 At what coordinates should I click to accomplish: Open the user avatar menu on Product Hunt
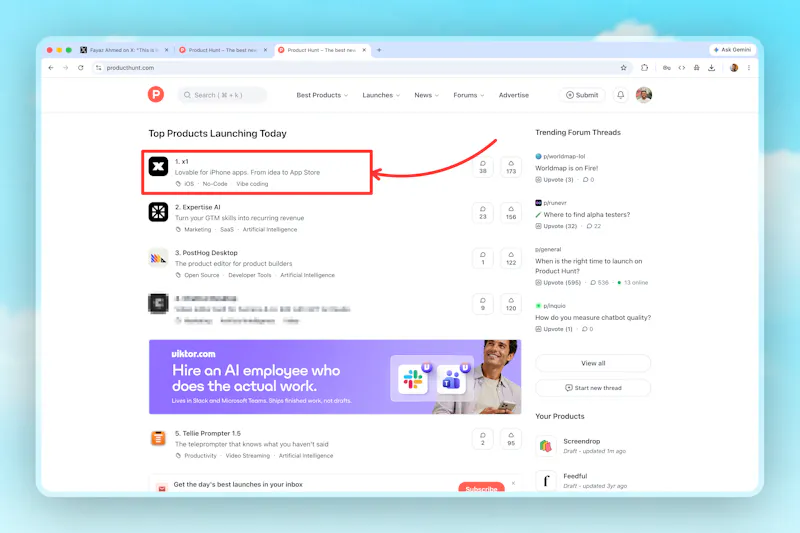click(644, 95)
